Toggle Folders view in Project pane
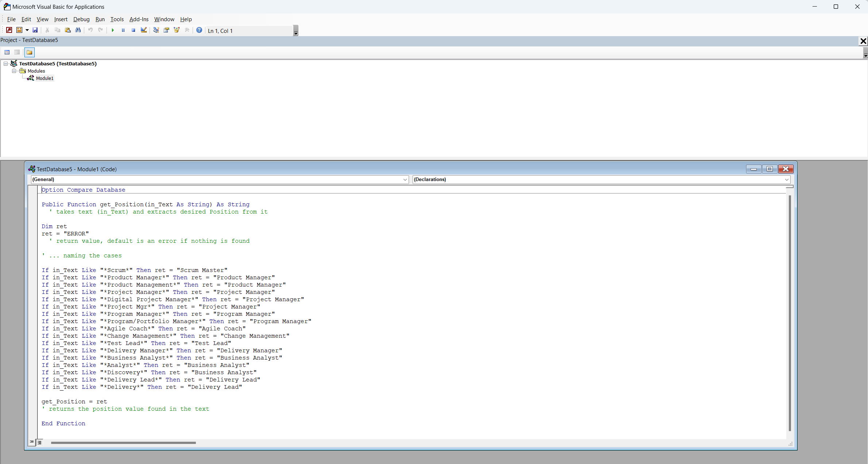This screenshot has width=868, height=464. click(x=30, y=52)
